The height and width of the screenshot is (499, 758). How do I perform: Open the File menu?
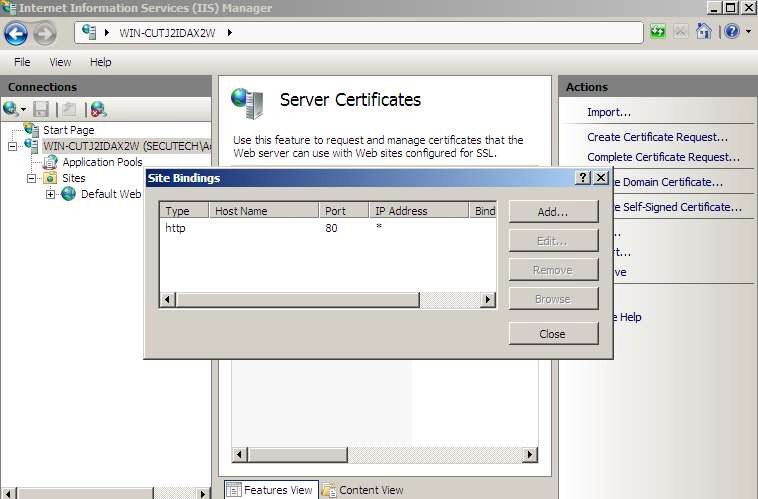[22, 62]
